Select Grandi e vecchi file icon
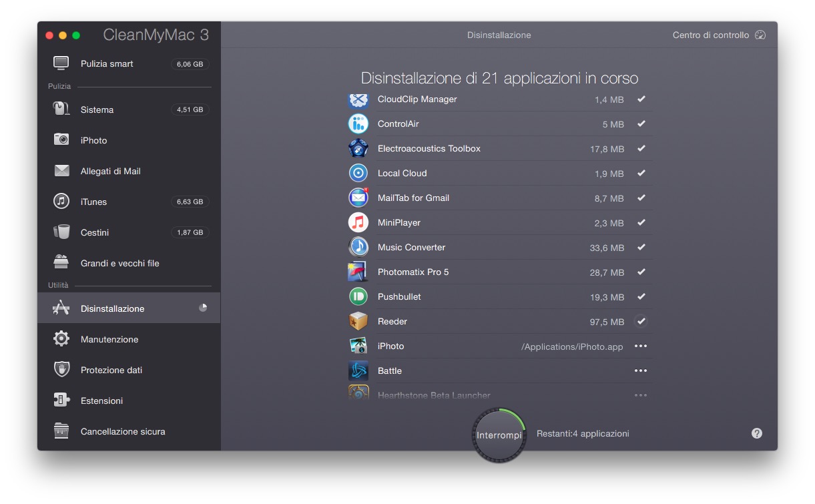 (x=61, y=262)
